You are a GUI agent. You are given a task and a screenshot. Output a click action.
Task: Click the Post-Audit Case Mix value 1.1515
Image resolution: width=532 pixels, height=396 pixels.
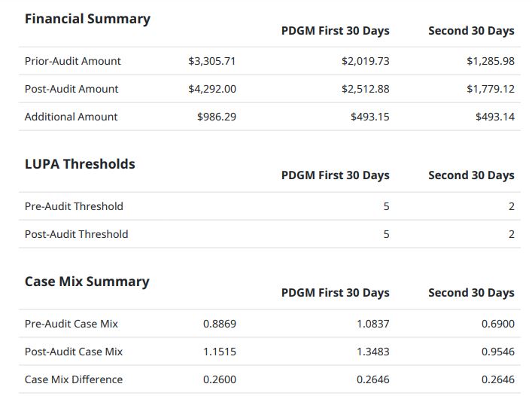pyautogui.click(x=220, y=352)
